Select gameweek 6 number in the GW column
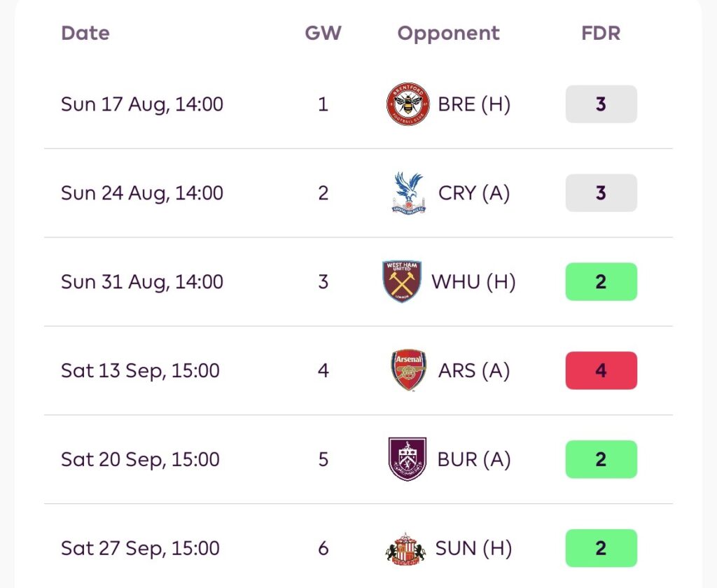This screenshot has height=588, width=717. [323, 548]
